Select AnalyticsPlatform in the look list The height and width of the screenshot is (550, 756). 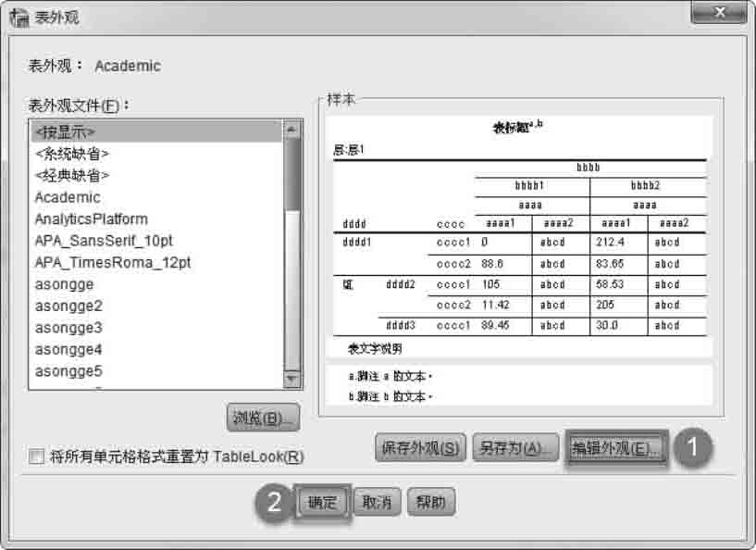click(156, 219)
